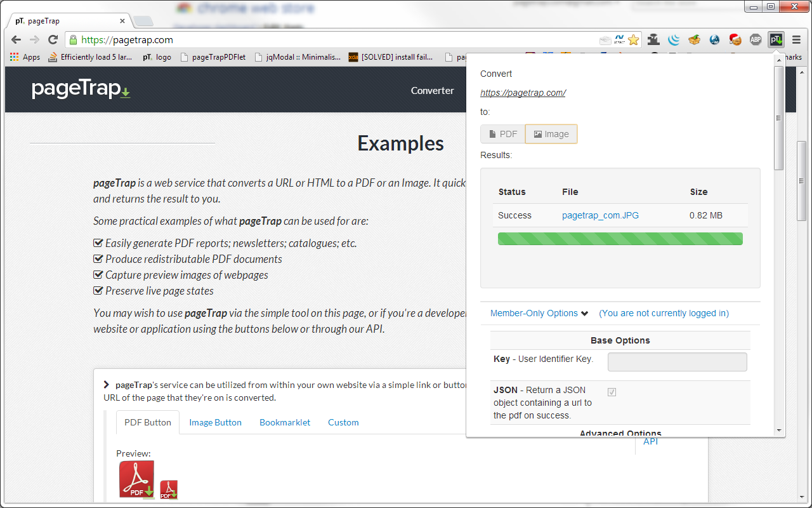Click the popup's scroll-up arrow

tap(779, 60)
